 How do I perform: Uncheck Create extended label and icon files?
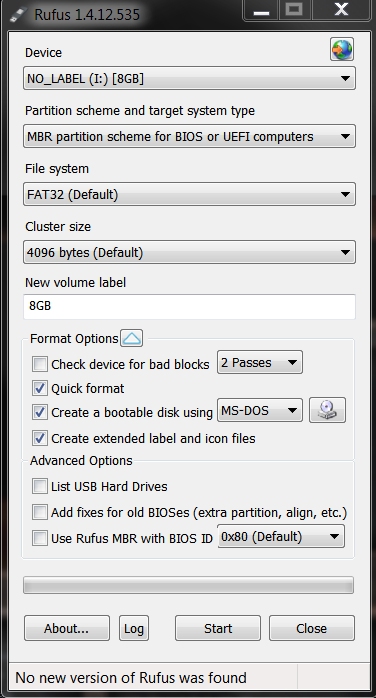coord(40,438)
